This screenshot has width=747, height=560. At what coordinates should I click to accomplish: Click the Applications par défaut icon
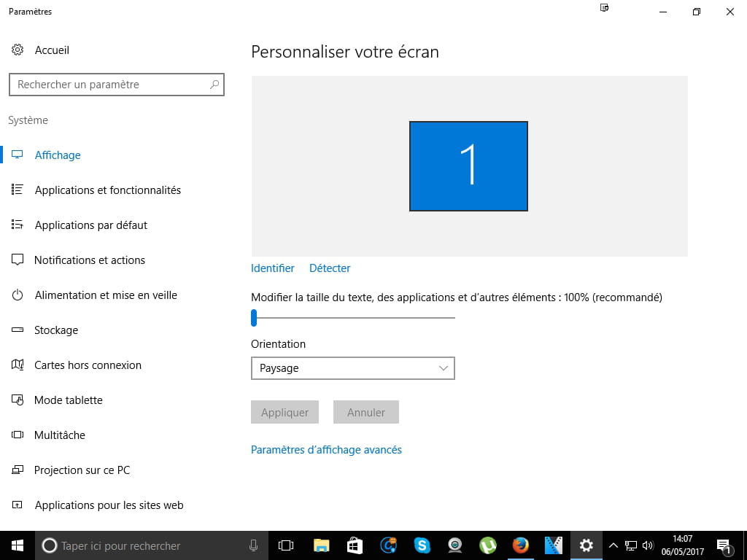pos(18,225)
